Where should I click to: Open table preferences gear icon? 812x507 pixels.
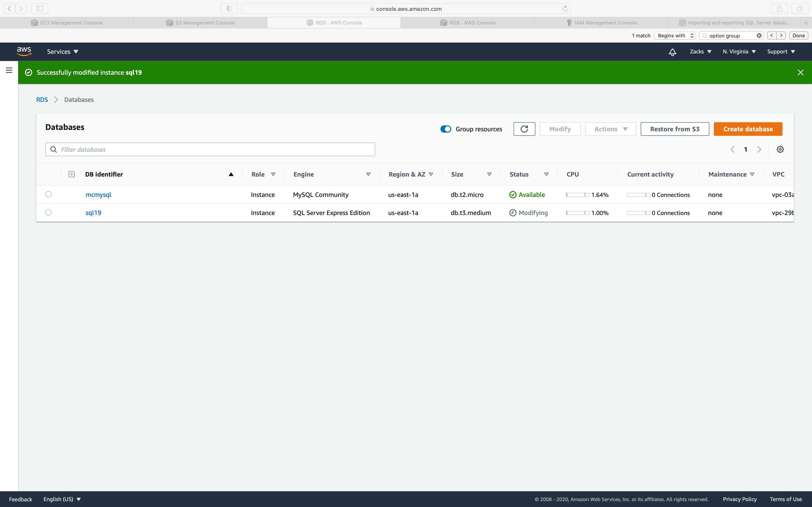point(780,150)
